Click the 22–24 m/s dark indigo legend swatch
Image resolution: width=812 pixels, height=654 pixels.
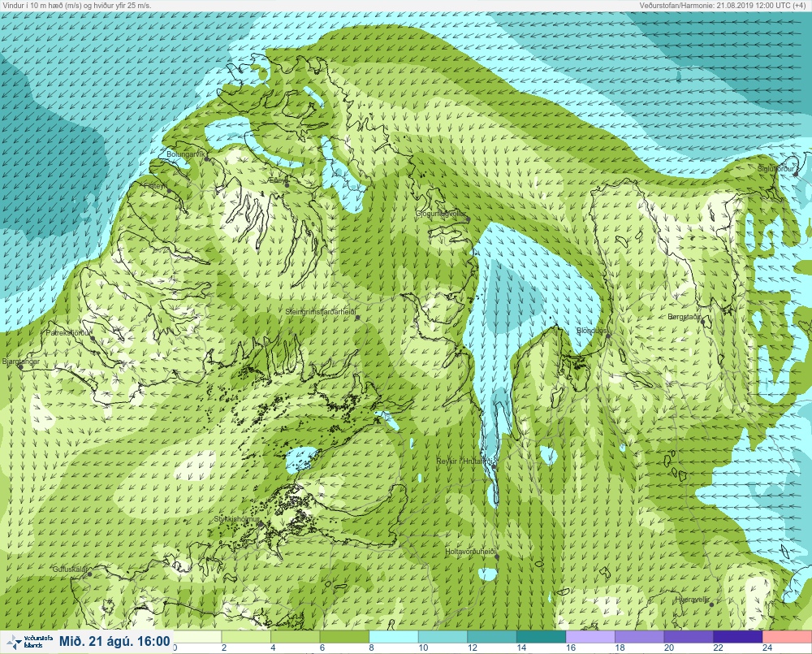coord(738,636)
